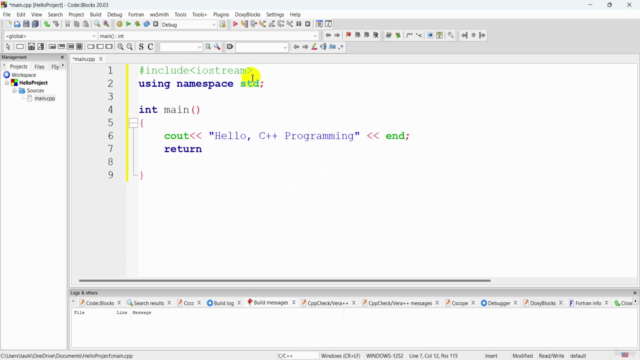This screenshot has width=640, height=360.
Task: Click the yellow gear Build icon
Action: pyautogui.click(x=119, y=24)
